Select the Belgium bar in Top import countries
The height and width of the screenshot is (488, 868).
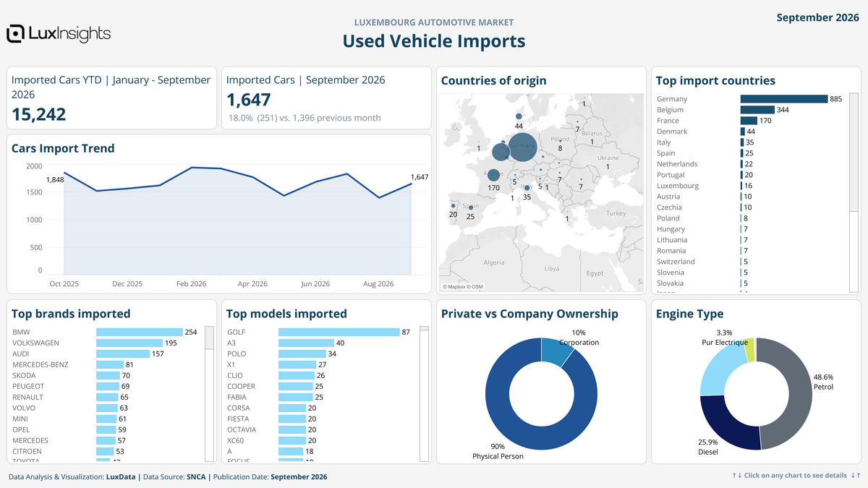757,110
